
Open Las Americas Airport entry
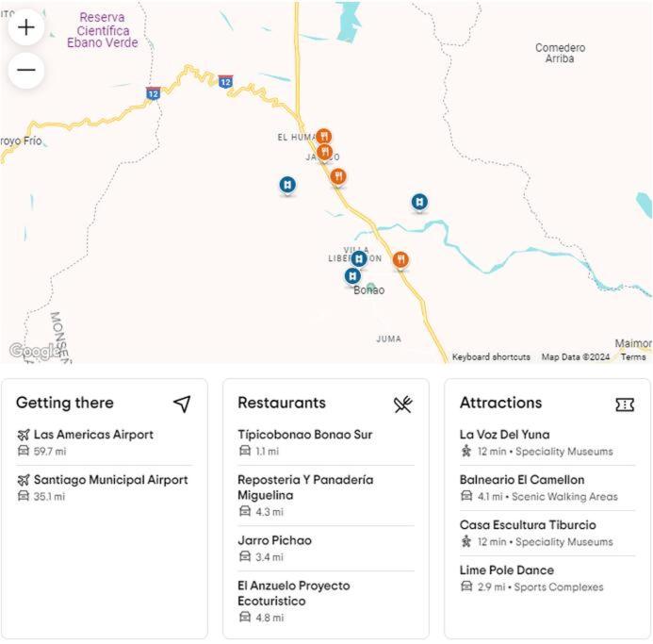93,435
